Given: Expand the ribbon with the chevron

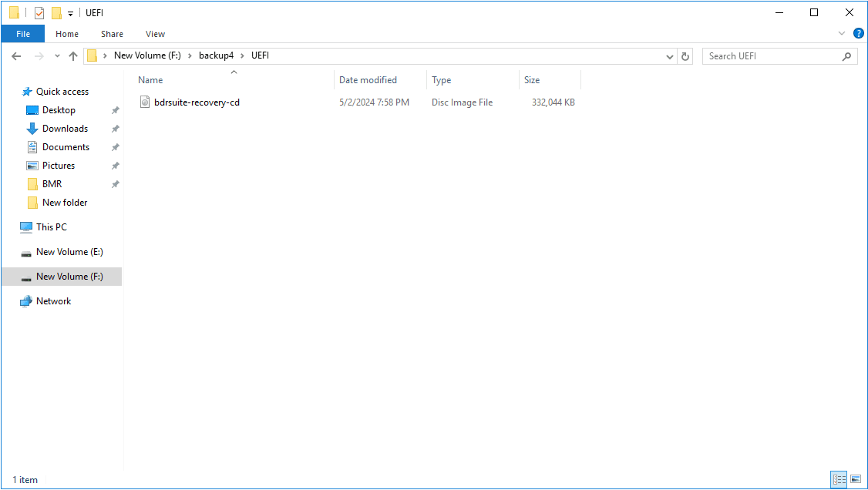Looking at the screenshot, I should click(842, 33).
